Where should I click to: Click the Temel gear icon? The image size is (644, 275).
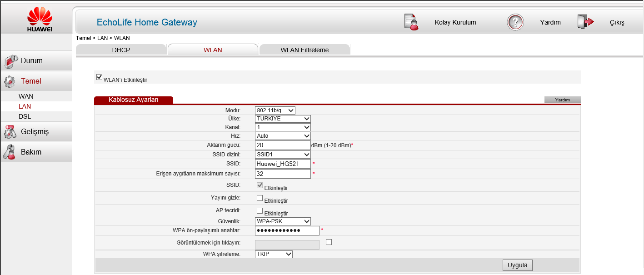tap(10, 81)
